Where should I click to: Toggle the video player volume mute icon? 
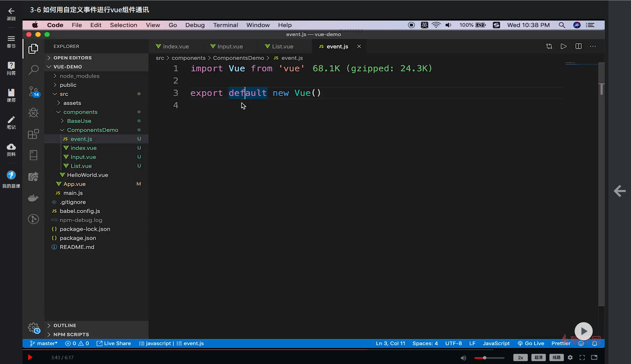pyautogui.click(x=463, y=357)
